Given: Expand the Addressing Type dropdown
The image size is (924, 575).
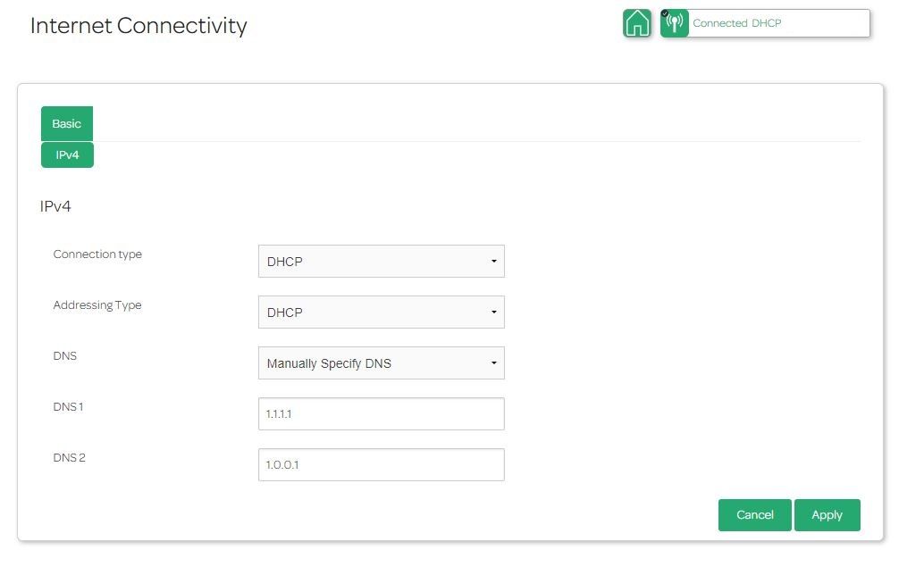Looking at the screenshot, I should click(381, 312).
